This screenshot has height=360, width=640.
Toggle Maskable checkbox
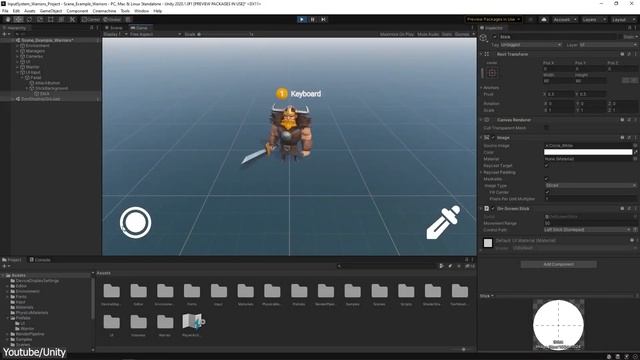pos(546,179)
